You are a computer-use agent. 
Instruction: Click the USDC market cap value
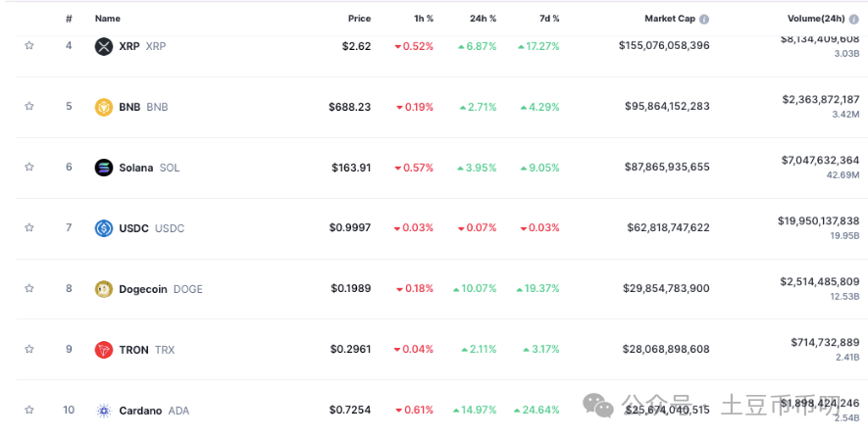click(668, 228)
